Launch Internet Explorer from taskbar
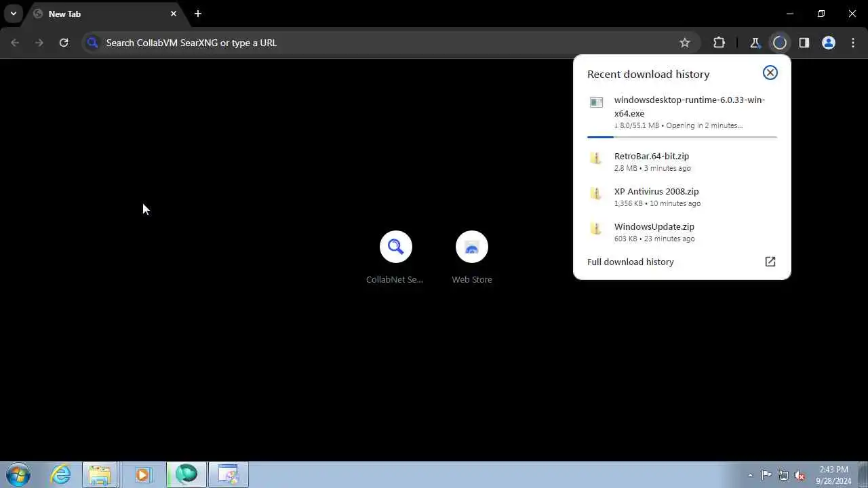Screen dimensions: 868x488 click(x=61, y=474)
